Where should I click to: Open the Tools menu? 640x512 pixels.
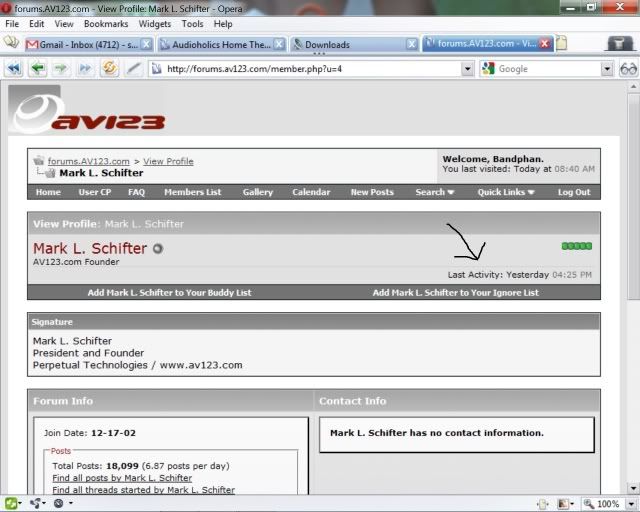[x=192, y=24]
